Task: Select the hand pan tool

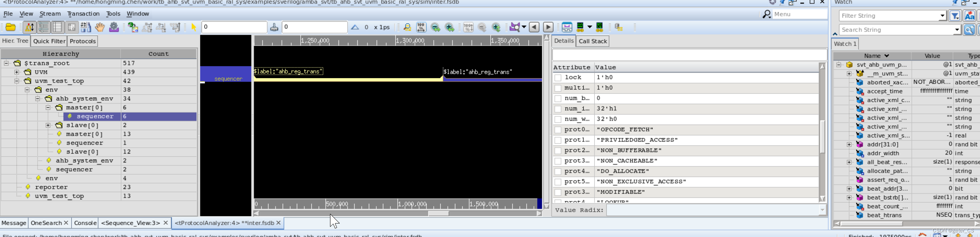Action: coord(100,27)
